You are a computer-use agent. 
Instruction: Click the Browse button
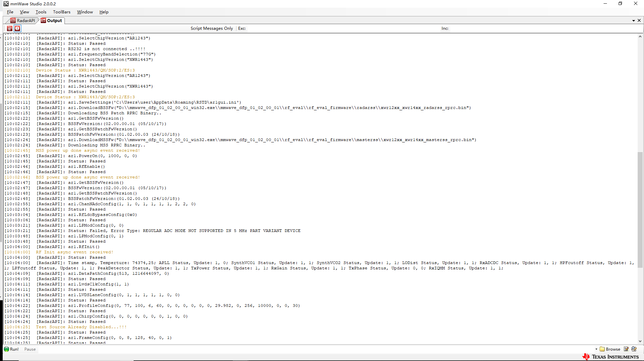[613, 349]
